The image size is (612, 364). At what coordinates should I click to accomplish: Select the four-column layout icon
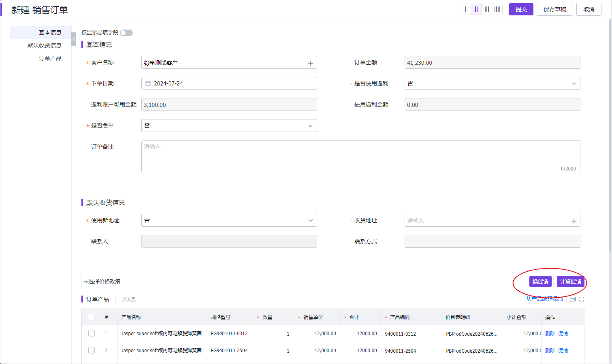tap(497, 9)
